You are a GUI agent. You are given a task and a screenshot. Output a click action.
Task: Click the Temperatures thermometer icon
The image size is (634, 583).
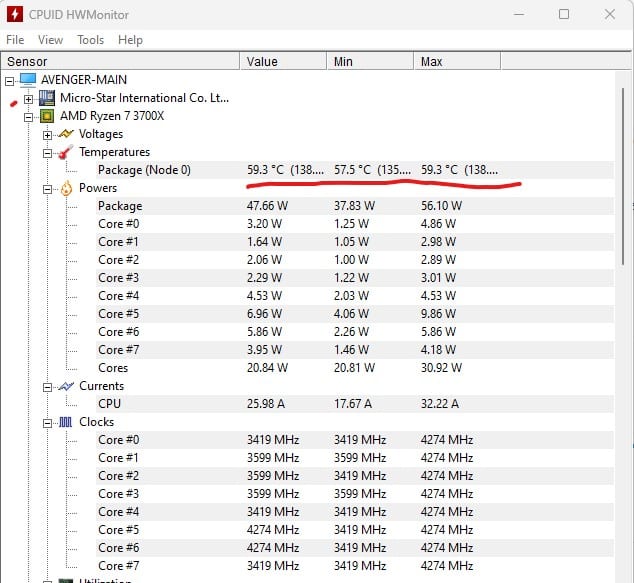pos(66,152)
